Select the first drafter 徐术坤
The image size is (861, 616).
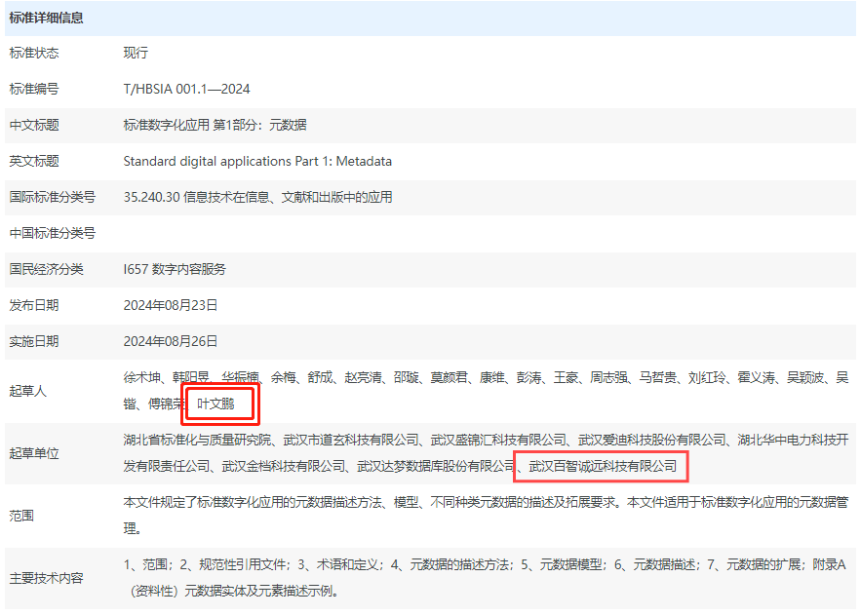141,377
